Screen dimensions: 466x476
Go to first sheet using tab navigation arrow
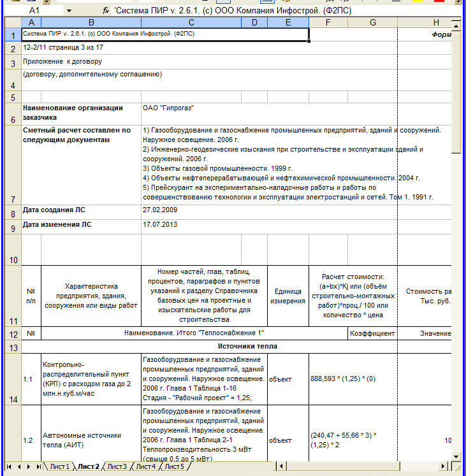coord(8,467)
